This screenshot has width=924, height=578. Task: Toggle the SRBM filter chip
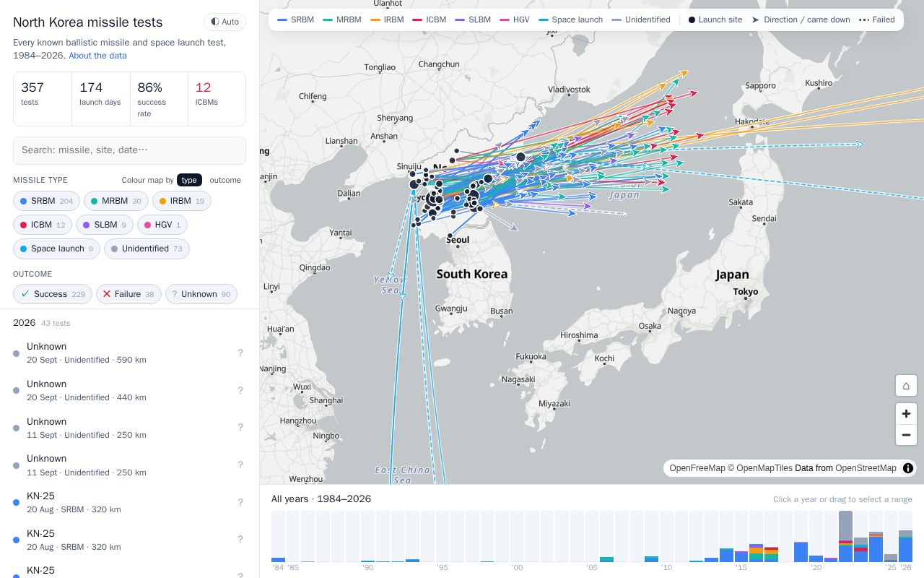coord(46,201)
